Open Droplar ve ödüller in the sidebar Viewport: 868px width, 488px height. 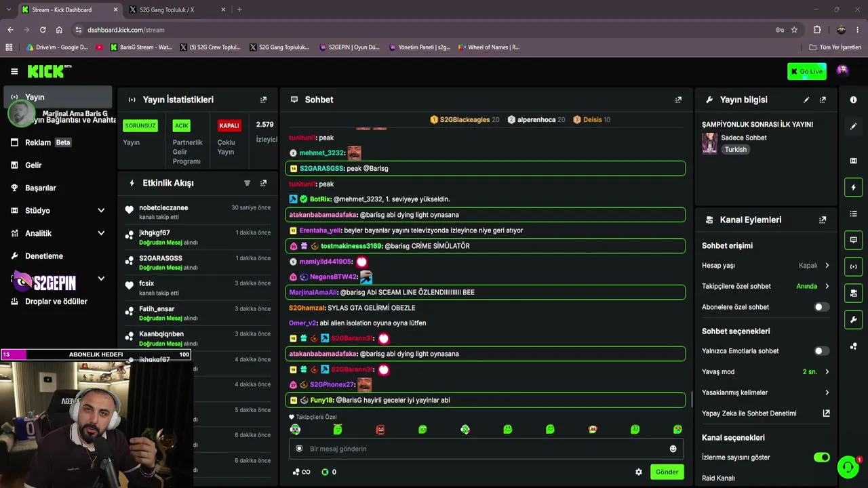pos(58,302)
